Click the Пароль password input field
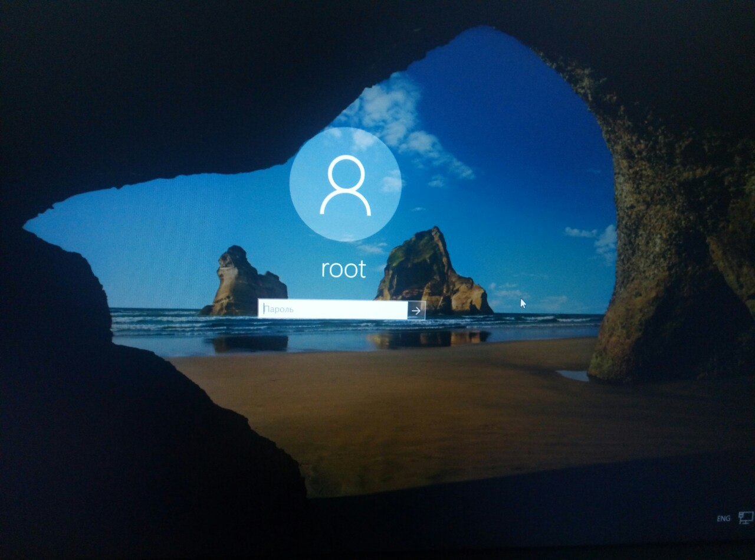 point(333,309)
